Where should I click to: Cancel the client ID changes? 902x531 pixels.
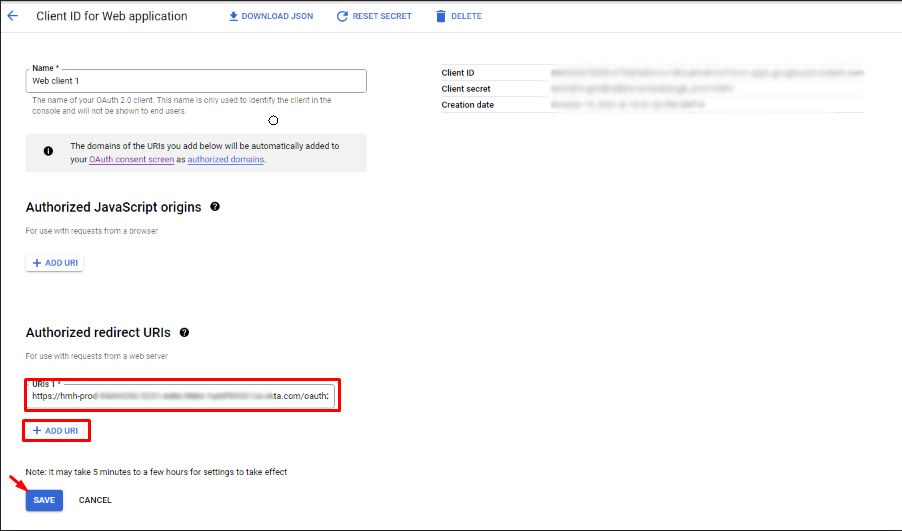point(95,500)
